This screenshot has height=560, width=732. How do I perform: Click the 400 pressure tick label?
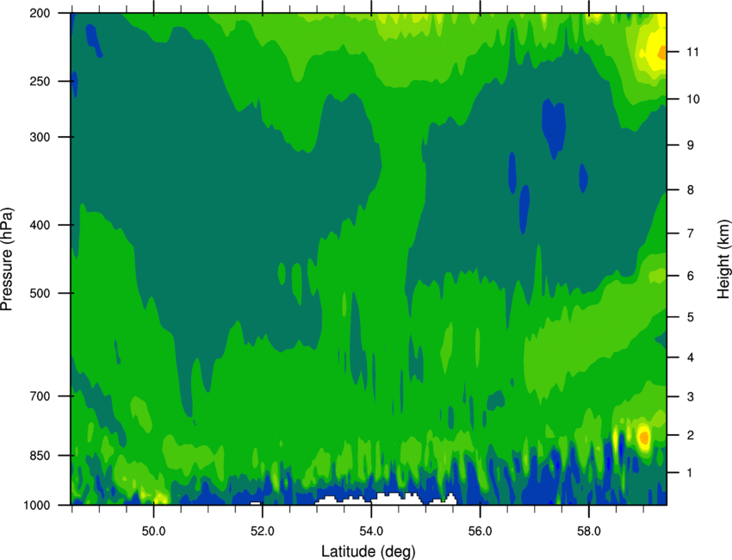[x=40, y=225]
